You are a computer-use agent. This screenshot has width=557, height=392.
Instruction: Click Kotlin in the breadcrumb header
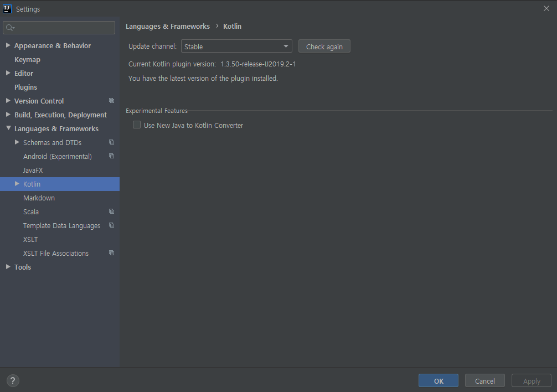(233, 26)
